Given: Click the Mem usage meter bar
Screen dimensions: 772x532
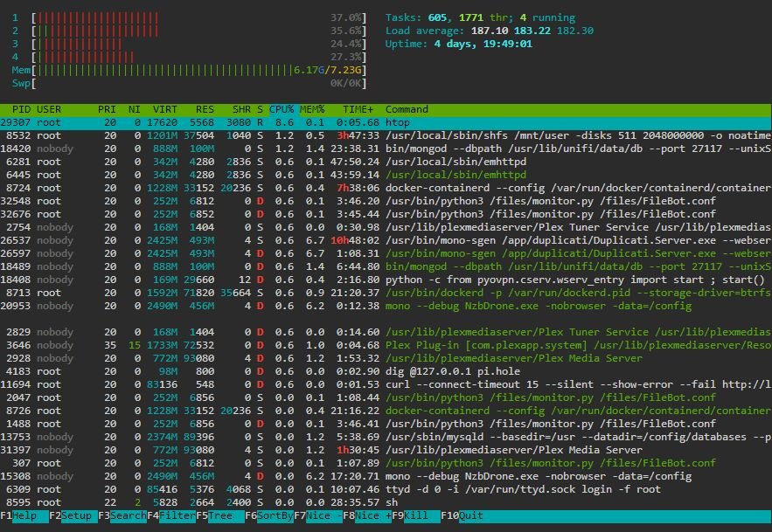Looking at the screenshot, I should click(x=189, y=70).
